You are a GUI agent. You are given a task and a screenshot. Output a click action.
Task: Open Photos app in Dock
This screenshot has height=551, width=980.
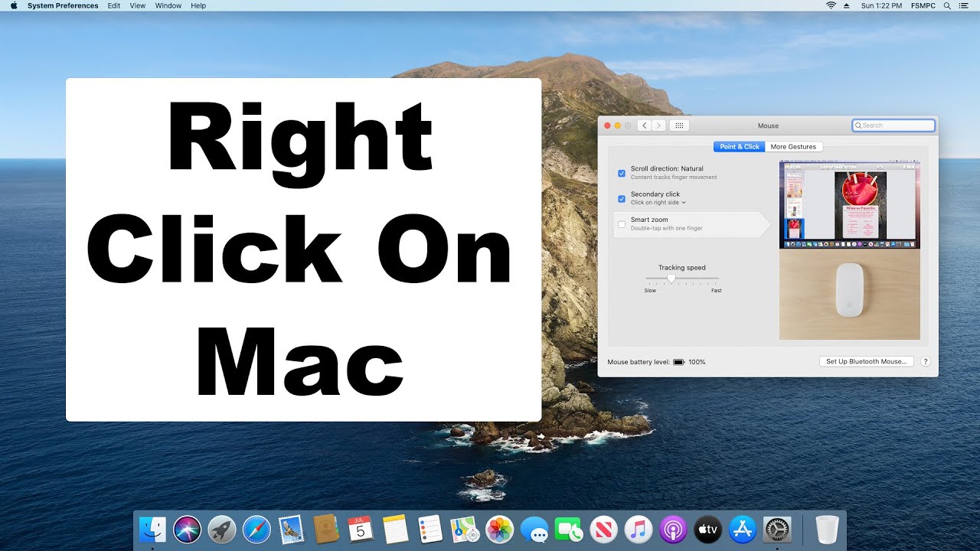(499, 529)
